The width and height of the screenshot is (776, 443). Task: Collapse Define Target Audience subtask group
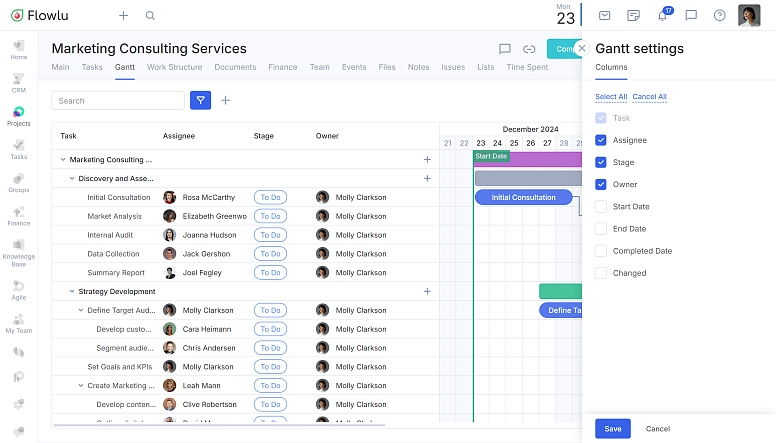pyautogui.click(x=80, y=311)
